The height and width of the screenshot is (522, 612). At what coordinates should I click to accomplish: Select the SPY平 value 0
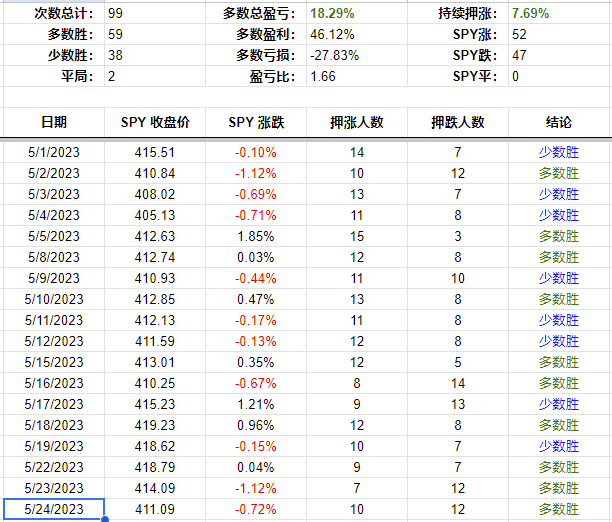pyautogui.click(x=560, y=76)
